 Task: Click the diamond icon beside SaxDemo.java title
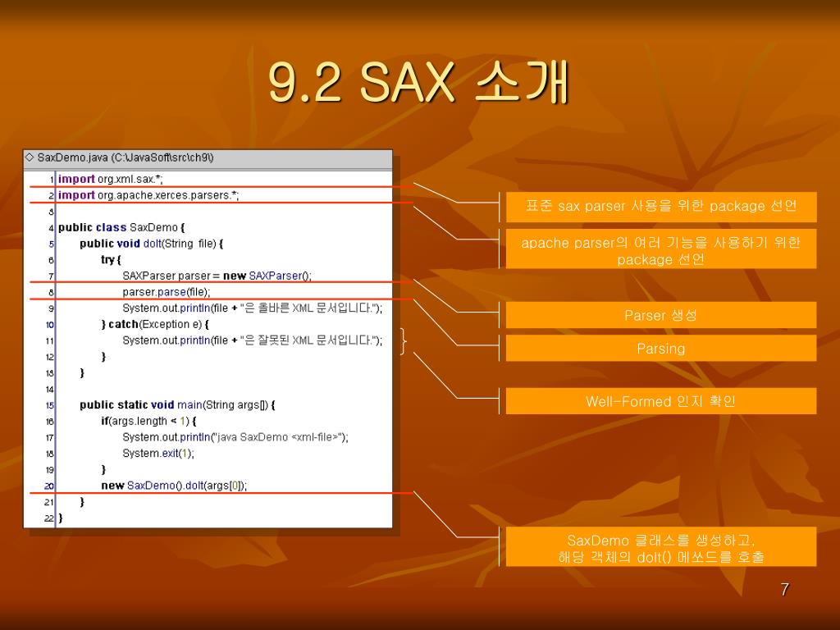(x=30, y=157)
